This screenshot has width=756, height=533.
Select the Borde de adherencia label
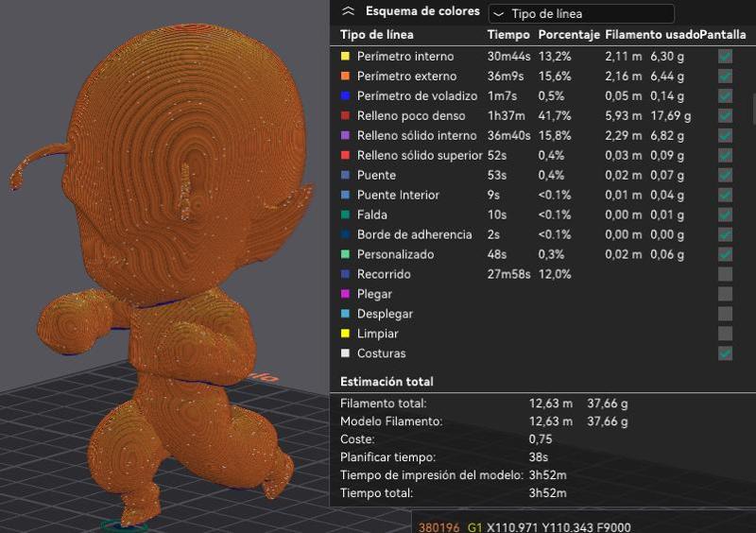pos(414,234)
